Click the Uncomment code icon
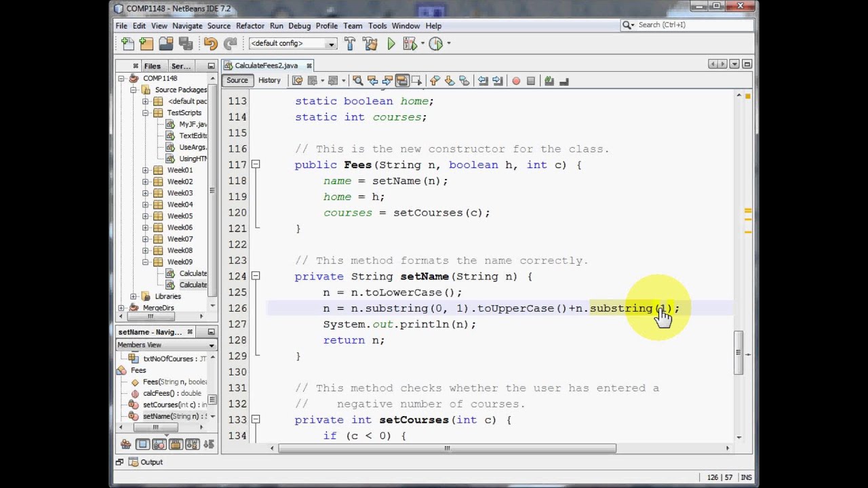This screenshot has width=868, height=488. (564, 81)
